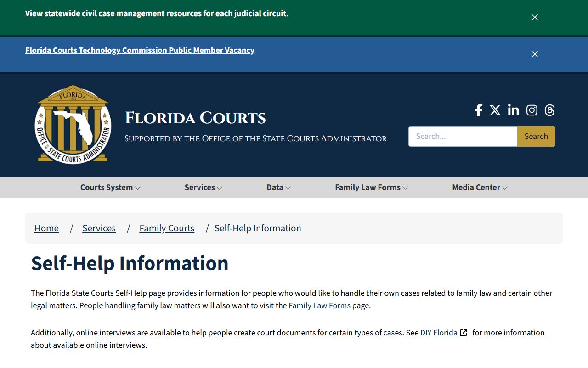Open the DIY Florida link
Screen dimensions: 588x368
[439, 333]
